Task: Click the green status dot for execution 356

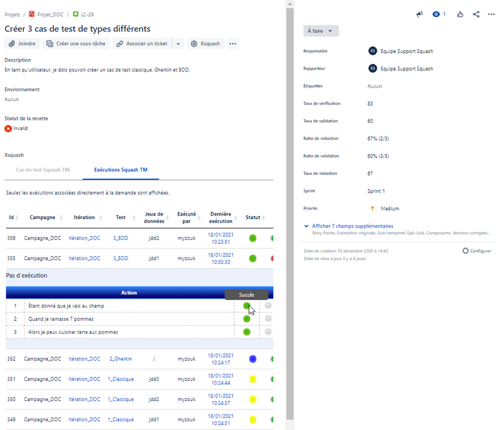Action: [252, 238]
